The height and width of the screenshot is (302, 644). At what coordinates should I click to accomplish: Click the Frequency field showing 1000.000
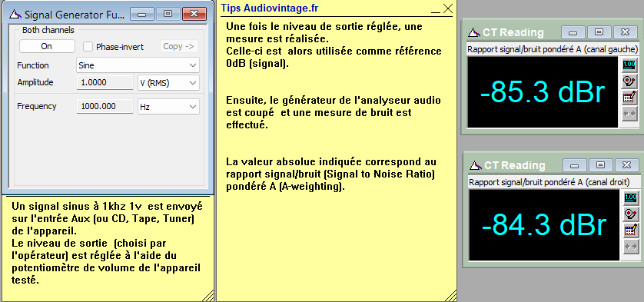105,106
